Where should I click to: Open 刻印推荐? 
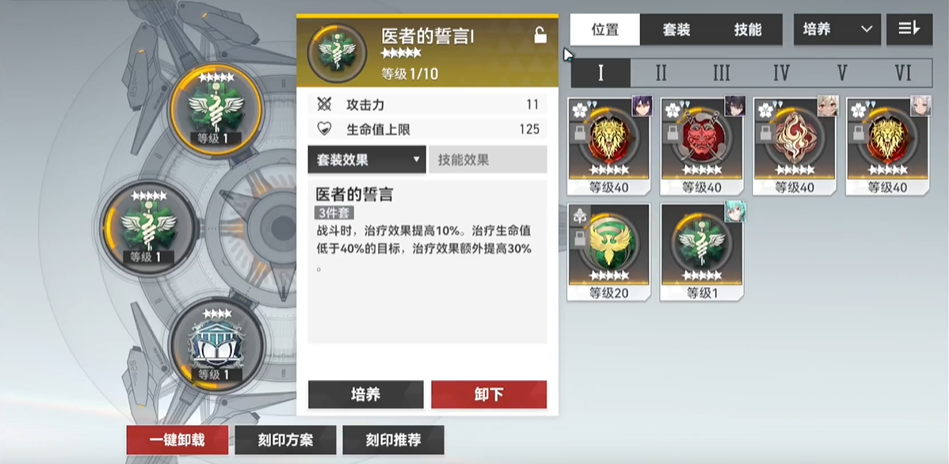click(393, 440)
